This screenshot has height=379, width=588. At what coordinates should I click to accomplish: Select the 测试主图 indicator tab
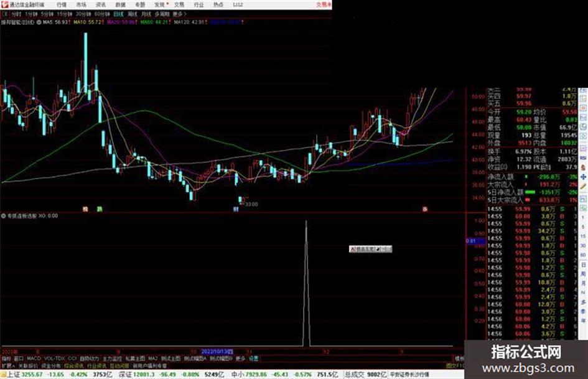click(x=170, y=358)
